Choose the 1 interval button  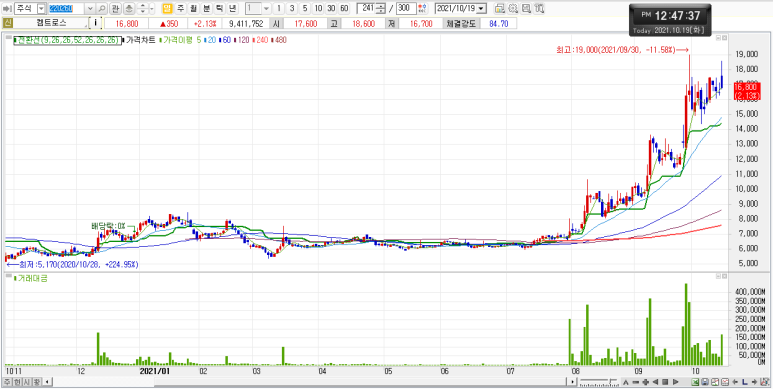click(279, 8)
